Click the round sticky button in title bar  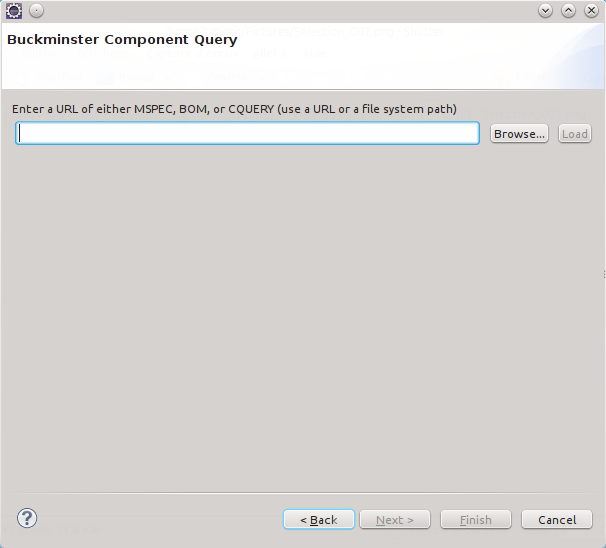(x=36, y=11)
